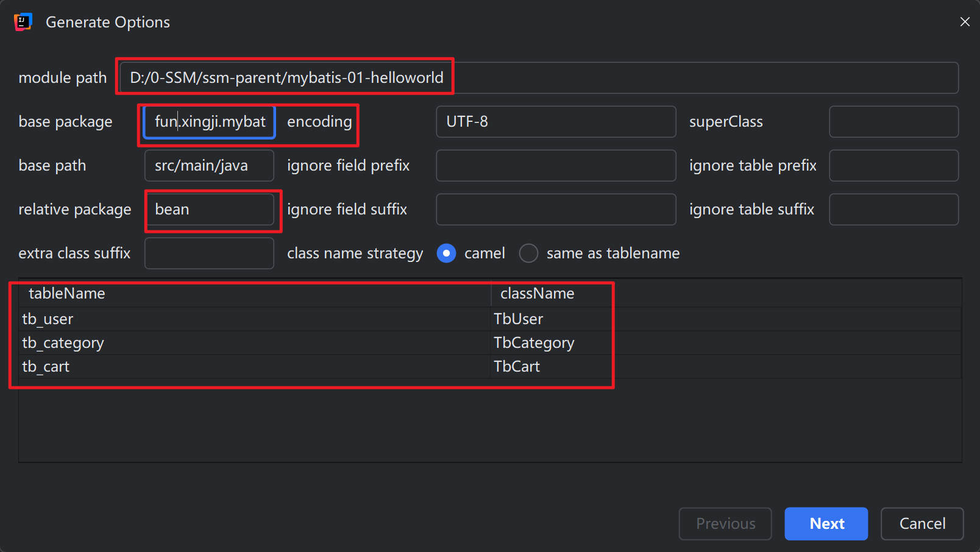
Task: Click the Next button
Action: point(826,523)
